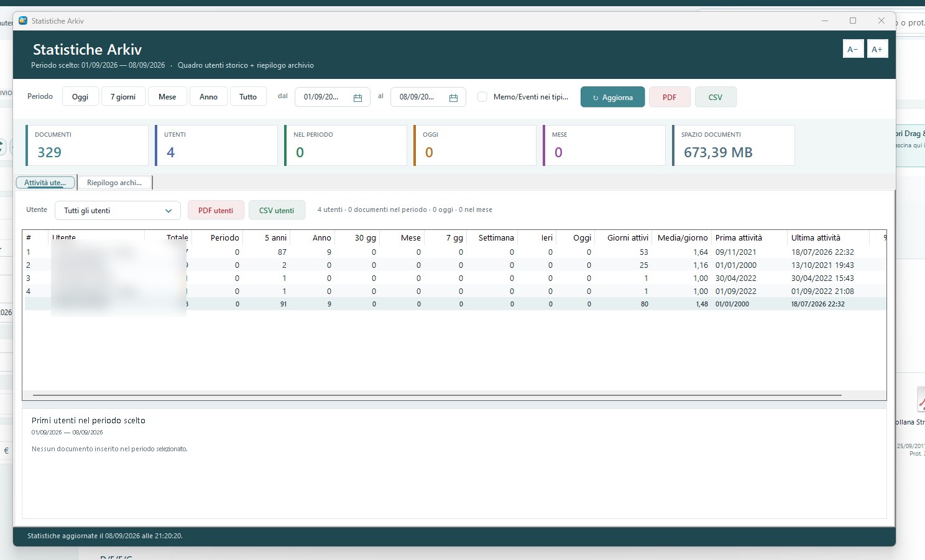Sort table by the 5 anni column header
Screen dimensions: 925x560
[x=266, y=238]
